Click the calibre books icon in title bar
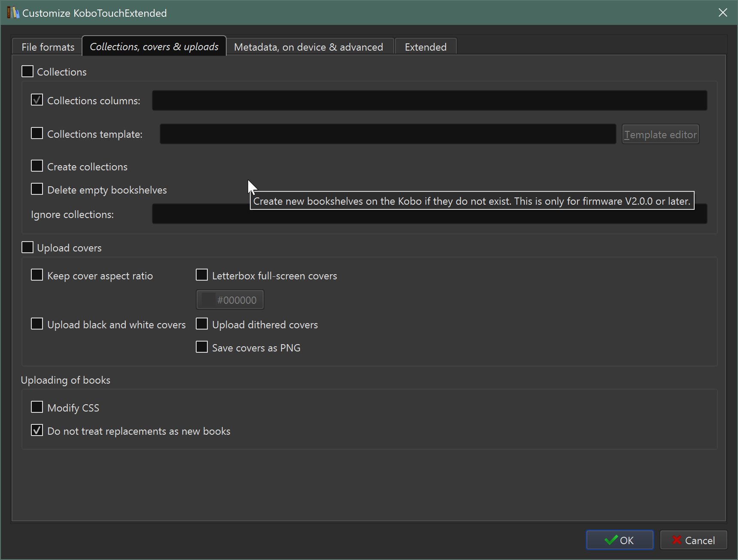 (x=13, y=13)
